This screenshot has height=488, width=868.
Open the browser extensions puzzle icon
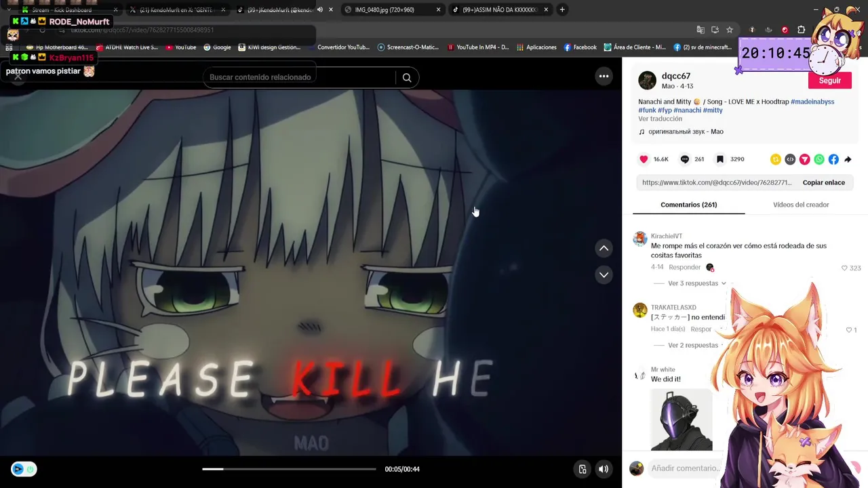801,30
